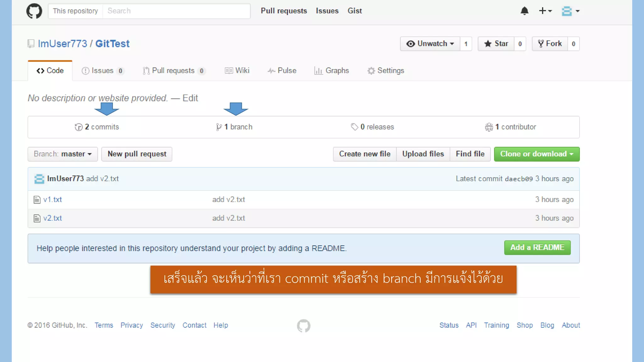This screenshot has height=362, width=644.
Task: View 1 contributor page
Action: 510,127
